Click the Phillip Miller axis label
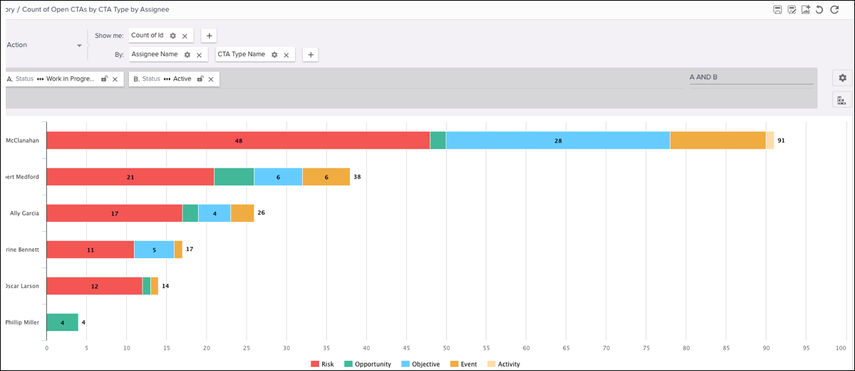The width and height of the screenshot is (855, 371). [22, 322]
